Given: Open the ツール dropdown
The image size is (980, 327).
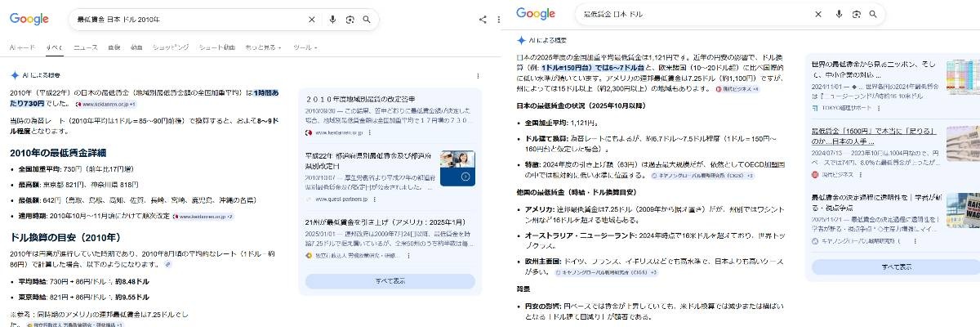Looking at the screenshot, I should (x=306, y=47).
